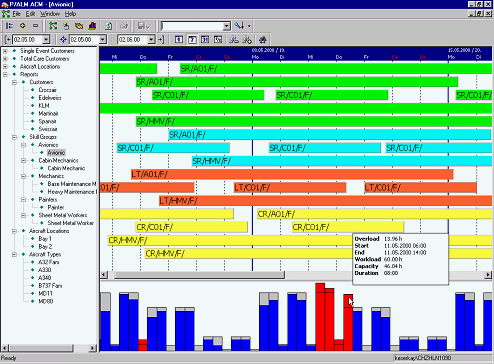
Task: Click the orange LT/A01/F/ Gantt bar
Action: click(292, 174)
